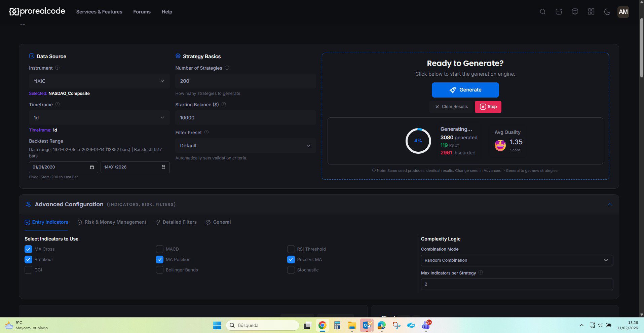Viewport: 644px width, 333px height.
Task: Click Max Indicators per Strategy input
Action: [517, 284]
